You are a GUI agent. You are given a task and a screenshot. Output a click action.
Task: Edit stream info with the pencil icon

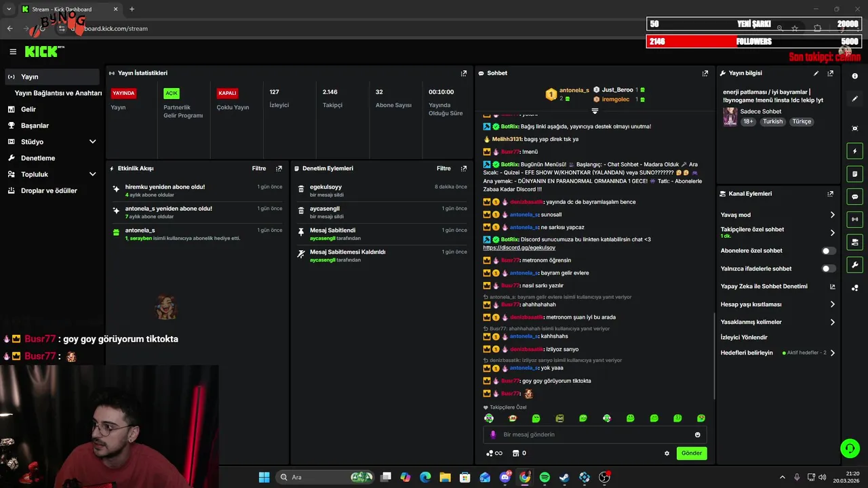tap(816, 73)
